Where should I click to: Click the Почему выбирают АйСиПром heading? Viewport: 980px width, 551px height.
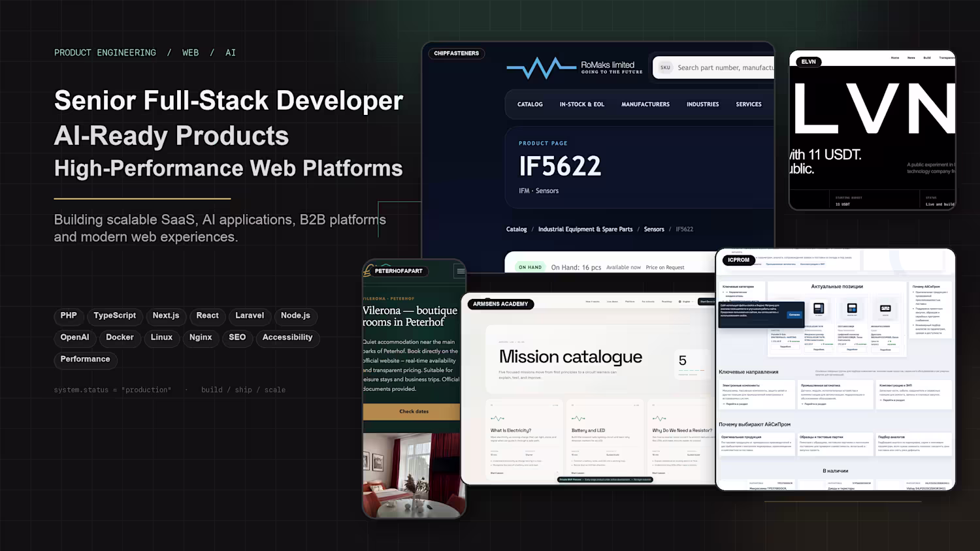(755, 424)
